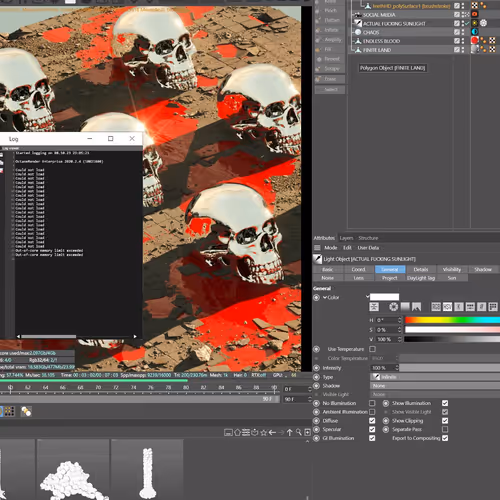
Task: Open the Layers tab beside Attributes
Action: pos(346,238)
